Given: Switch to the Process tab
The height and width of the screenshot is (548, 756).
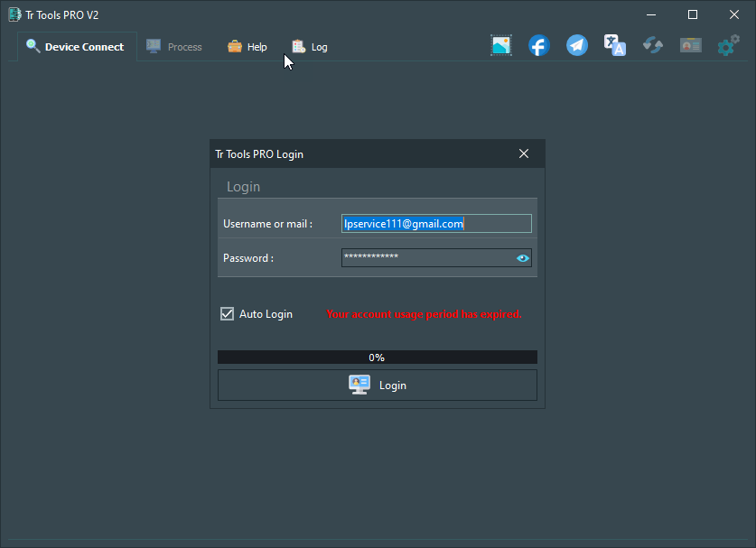Looking at the screenshot, I should [x=174, y=46].
